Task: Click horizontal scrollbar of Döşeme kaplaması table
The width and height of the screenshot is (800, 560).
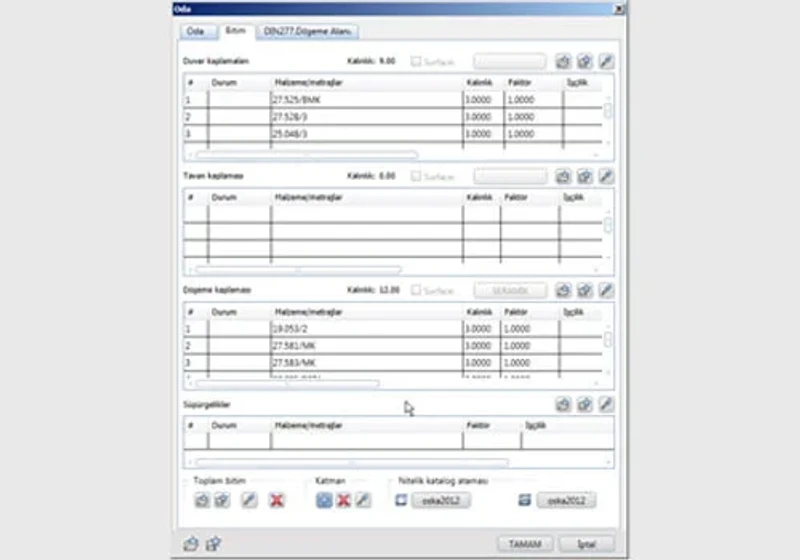Action: (x=287, y=384)
